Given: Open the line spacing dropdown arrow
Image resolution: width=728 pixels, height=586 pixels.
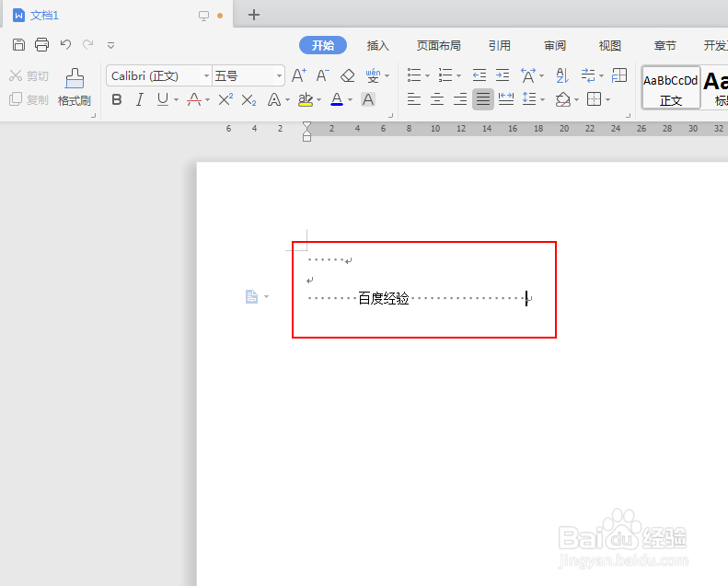Looking at the screenshot, I should pyautogui.click(x=542, y=99).
